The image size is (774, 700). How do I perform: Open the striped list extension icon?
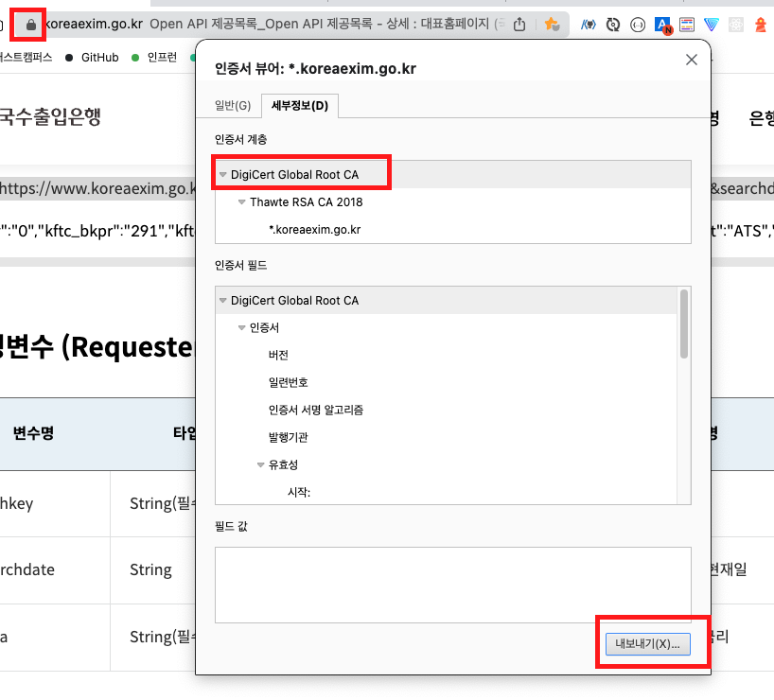tap(687, 25)
